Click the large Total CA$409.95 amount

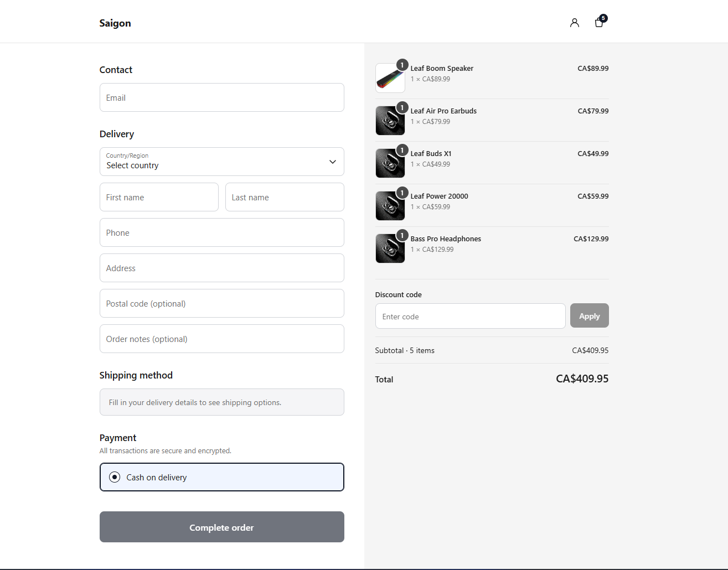pos(582,379)
